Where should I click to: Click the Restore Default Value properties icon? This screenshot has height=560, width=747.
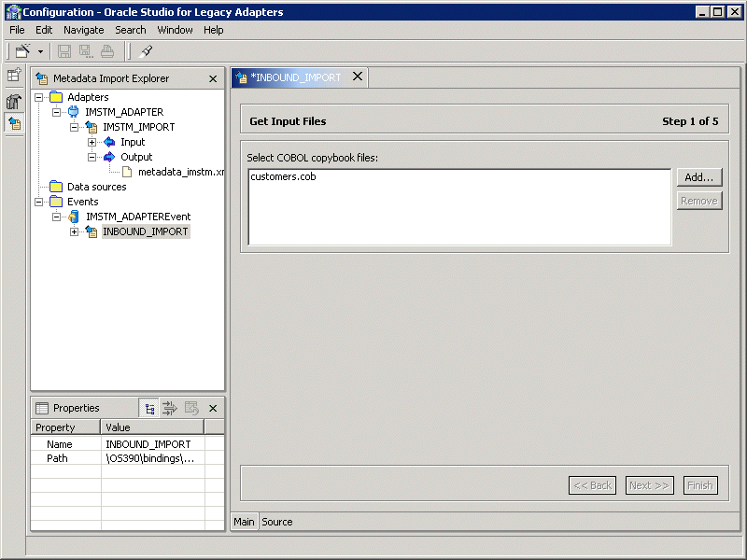point(191,408)
